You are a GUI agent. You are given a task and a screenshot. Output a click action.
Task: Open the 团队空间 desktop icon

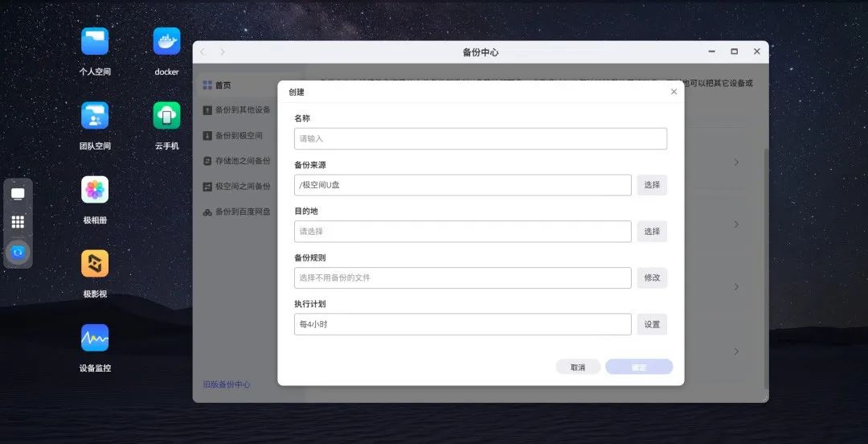[95, 116]
